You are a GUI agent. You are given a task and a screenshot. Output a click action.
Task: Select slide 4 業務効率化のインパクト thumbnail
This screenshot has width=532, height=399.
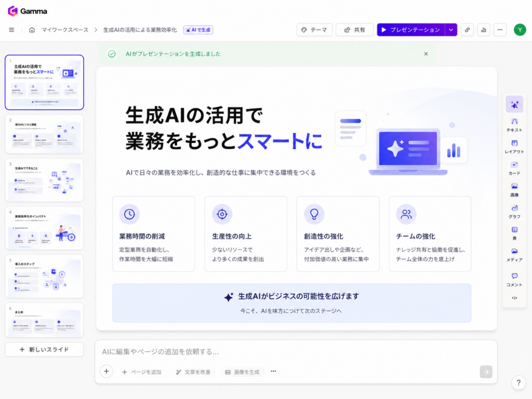[45, 228]
